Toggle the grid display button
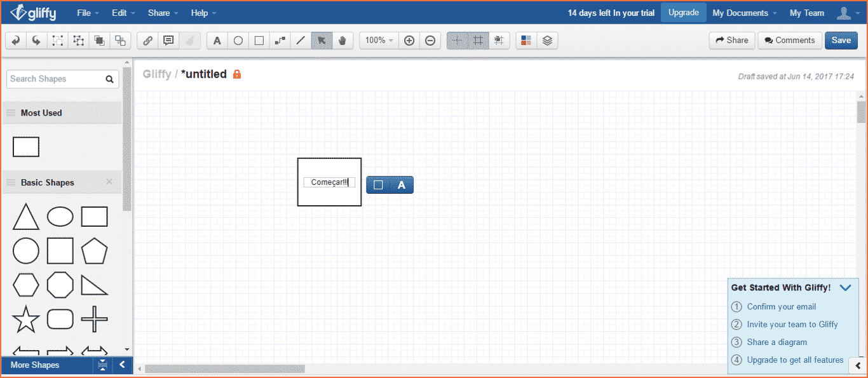The width and height of the screenshot is (868, 378). pos(478,41)
